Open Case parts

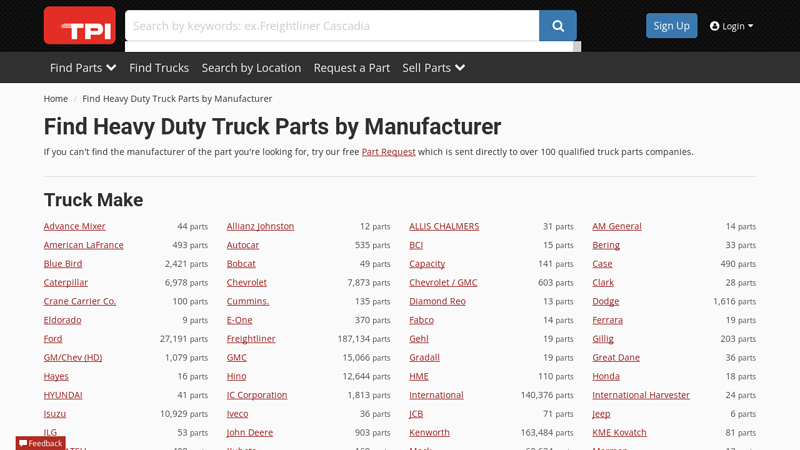click(x=602, y=264)
